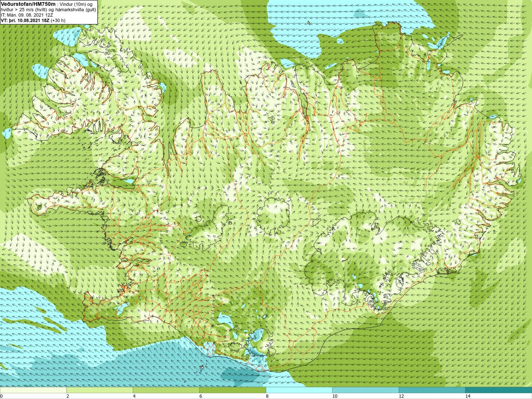Viewport: 532px width, 399px height.
Task: Click the legend scale label "8"
Action: 267,396
